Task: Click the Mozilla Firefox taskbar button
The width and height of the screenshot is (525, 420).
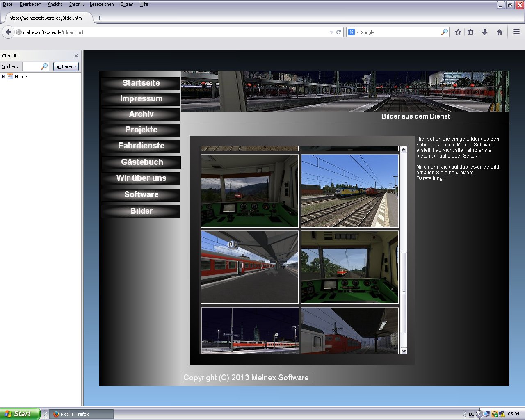Action: (82, 414)
